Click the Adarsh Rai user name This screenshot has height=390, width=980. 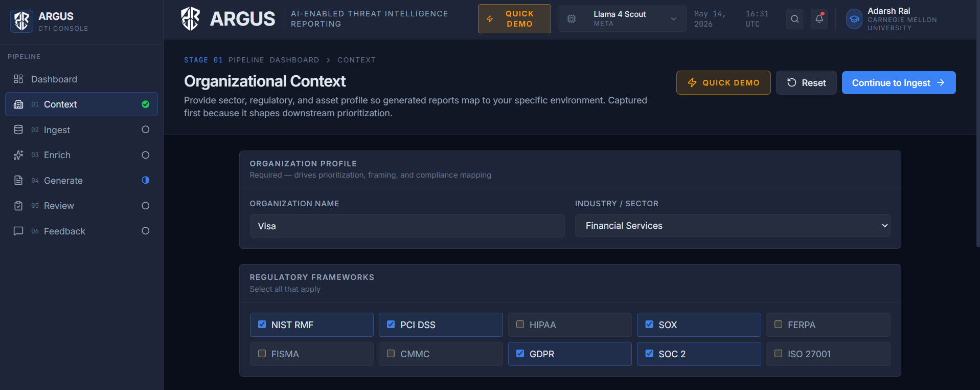click(x=889, y=11)
